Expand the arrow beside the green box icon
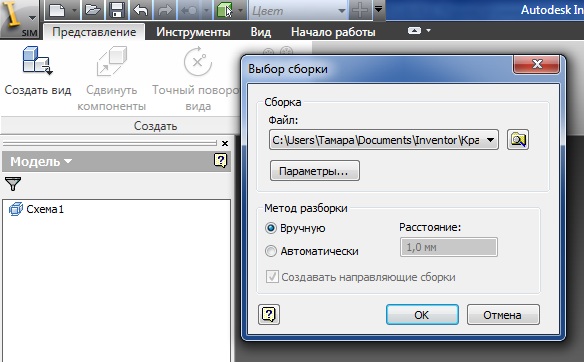 coord(241,10)
